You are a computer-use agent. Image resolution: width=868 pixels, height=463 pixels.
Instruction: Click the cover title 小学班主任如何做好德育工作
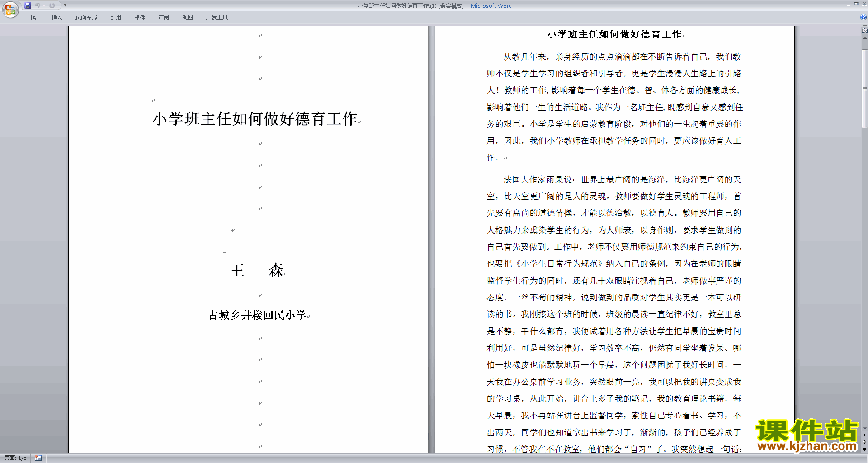255,119
